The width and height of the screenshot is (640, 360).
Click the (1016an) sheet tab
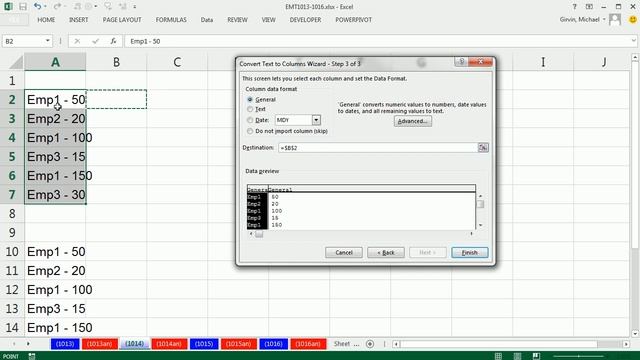[308, 344]
